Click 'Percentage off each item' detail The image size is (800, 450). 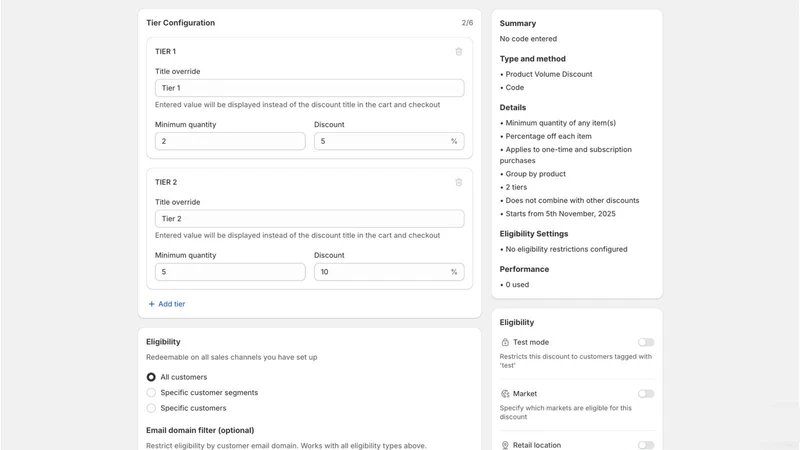click(548, 136)
